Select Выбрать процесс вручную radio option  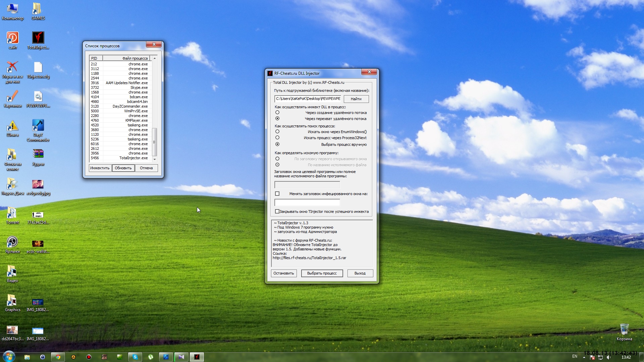[277, 144]
